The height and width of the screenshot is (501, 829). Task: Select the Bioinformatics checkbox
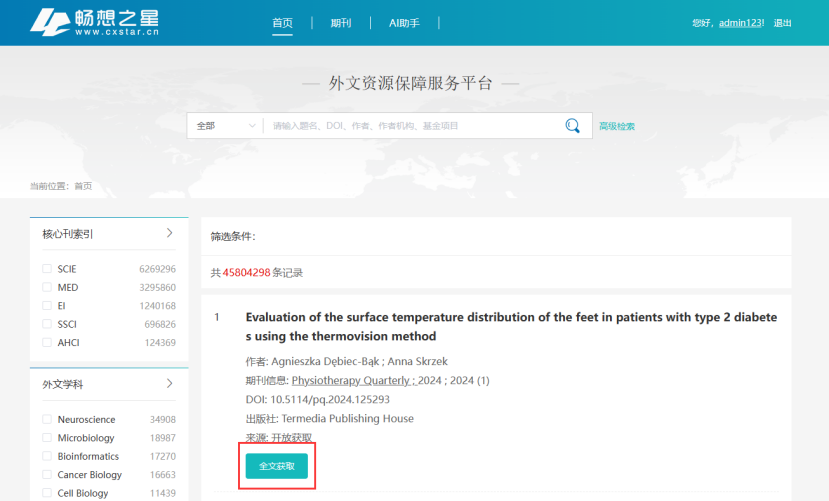[47, 456]
